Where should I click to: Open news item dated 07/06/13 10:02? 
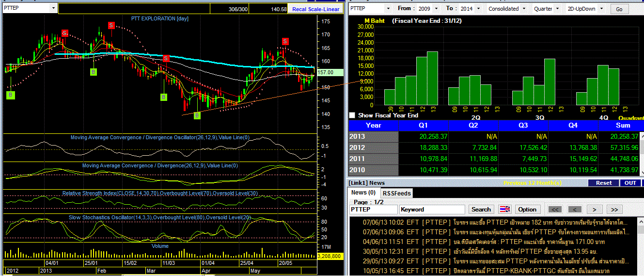[x=494, y=222]
